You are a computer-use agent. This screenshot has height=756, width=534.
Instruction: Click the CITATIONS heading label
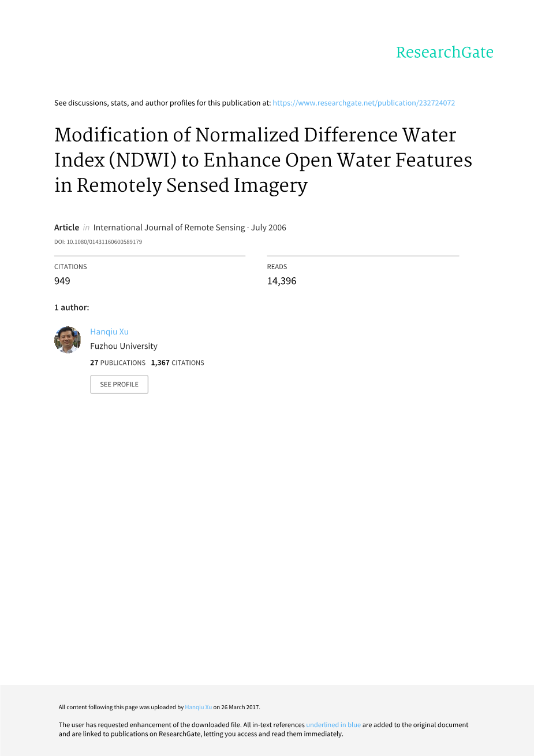(70, 267)
